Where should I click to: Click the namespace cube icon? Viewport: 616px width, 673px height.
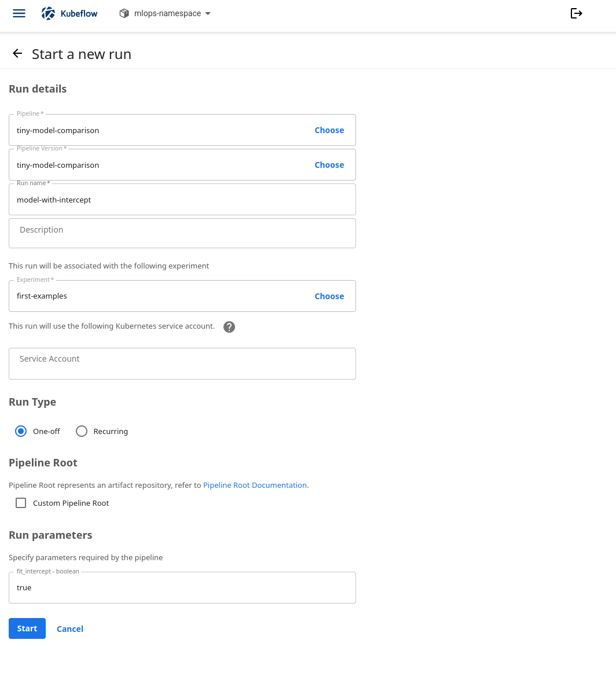[x=124, y=13]
